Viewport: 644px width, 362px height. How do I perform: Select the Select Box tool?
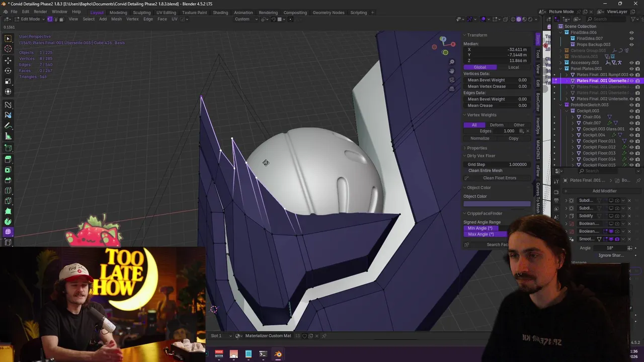[x=8, y=38]
